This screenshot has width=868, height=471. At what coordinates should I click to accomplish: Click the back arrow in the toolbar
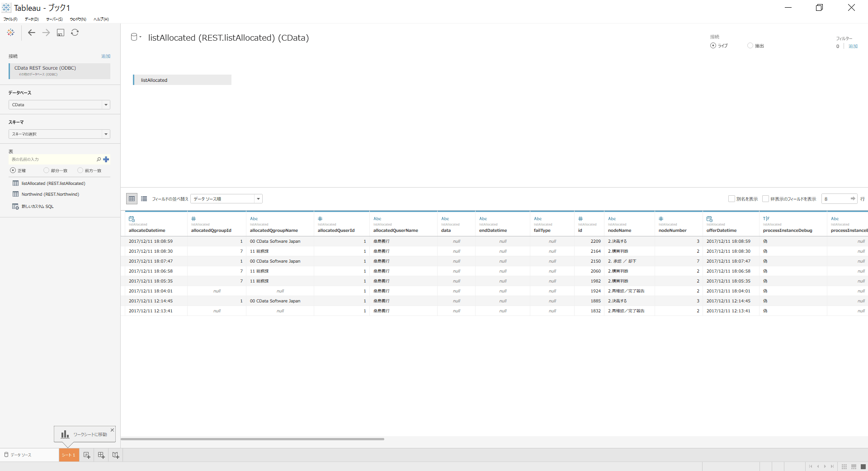click(32, 33)
